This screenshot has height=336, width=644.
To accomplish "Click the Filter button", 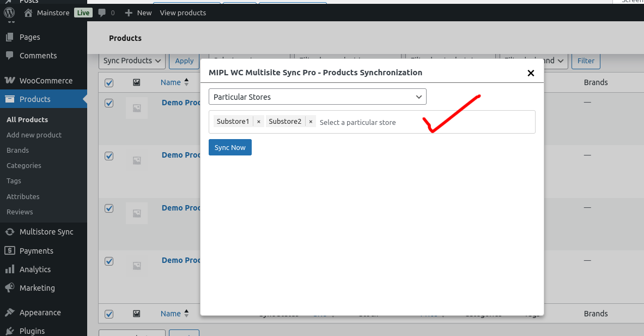I will [x=586, y=61].
